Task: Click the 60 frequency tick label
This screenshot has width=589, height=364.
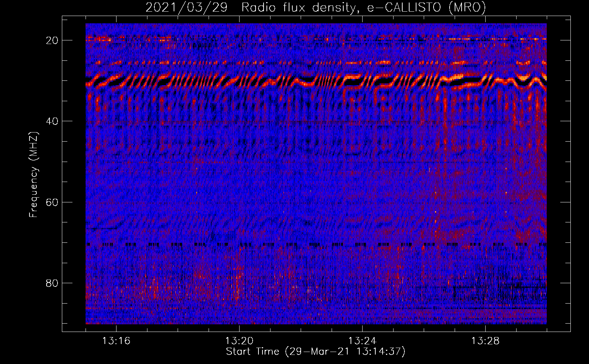Action: click(52, 202)
